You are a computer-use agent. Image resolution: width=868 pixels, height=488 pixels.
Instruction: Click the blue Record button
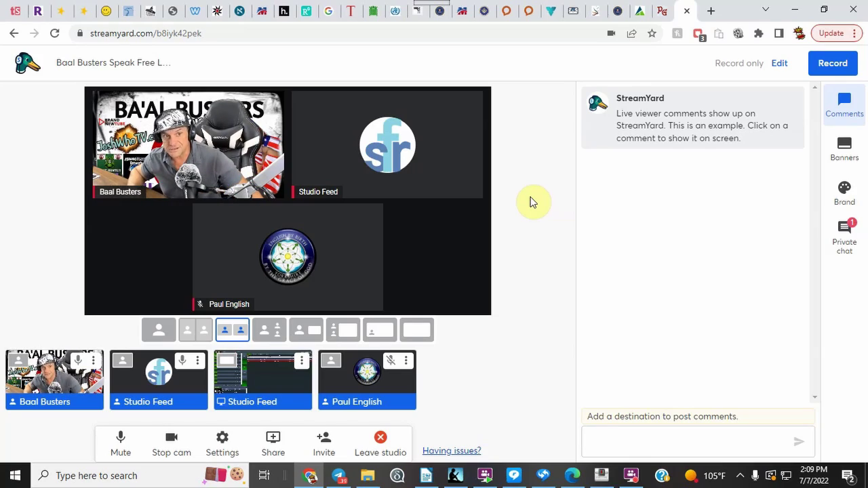click(x=832, y=63)
